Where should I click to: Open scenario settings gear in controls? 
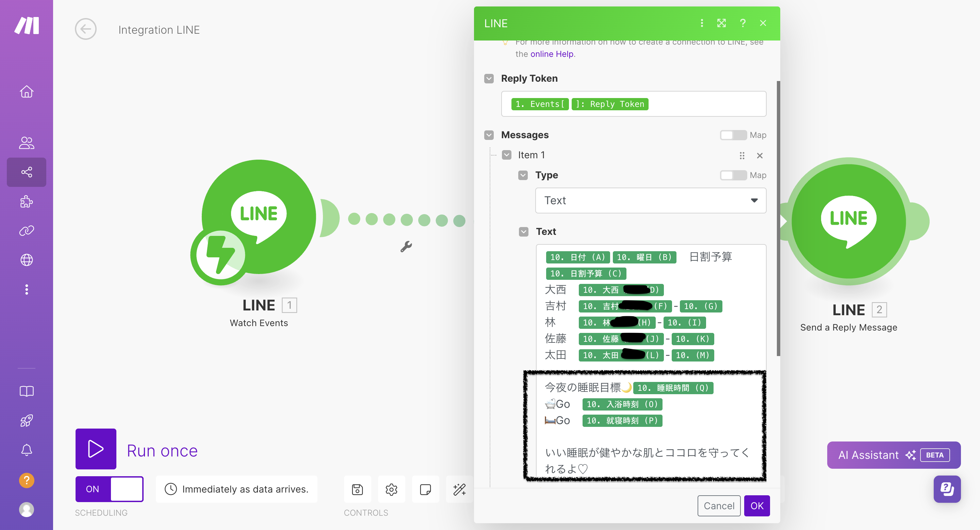pyautogui.click(x=391, y=489)
